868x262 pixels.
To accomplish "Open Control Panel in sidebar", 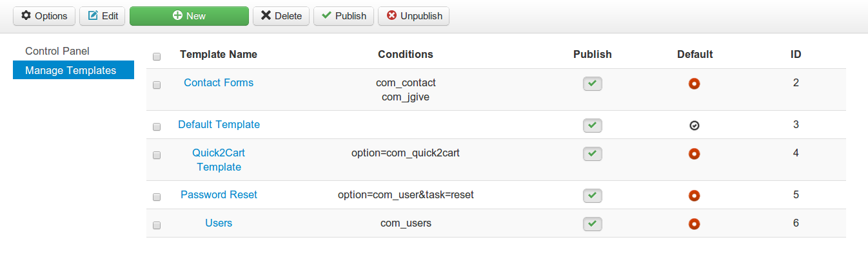I will click(x=57, y=51).
